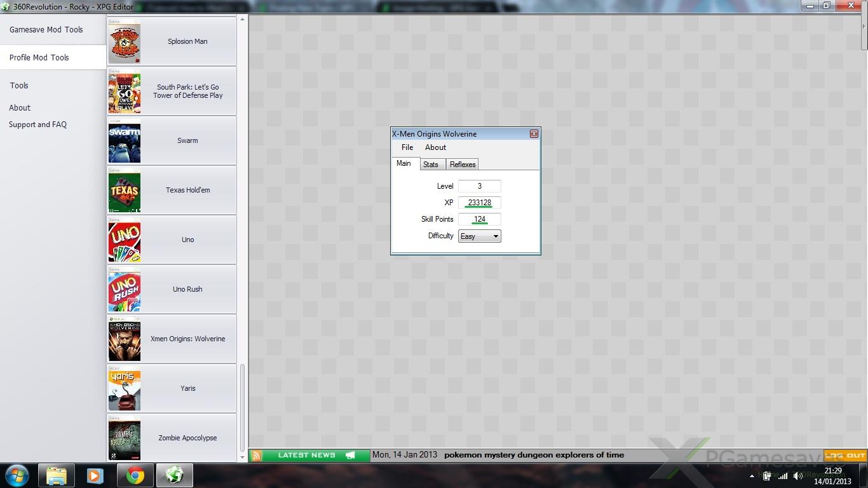Choose the Uno game cover icon
This screenshot has width=868, height=488.
pos(125,240)
